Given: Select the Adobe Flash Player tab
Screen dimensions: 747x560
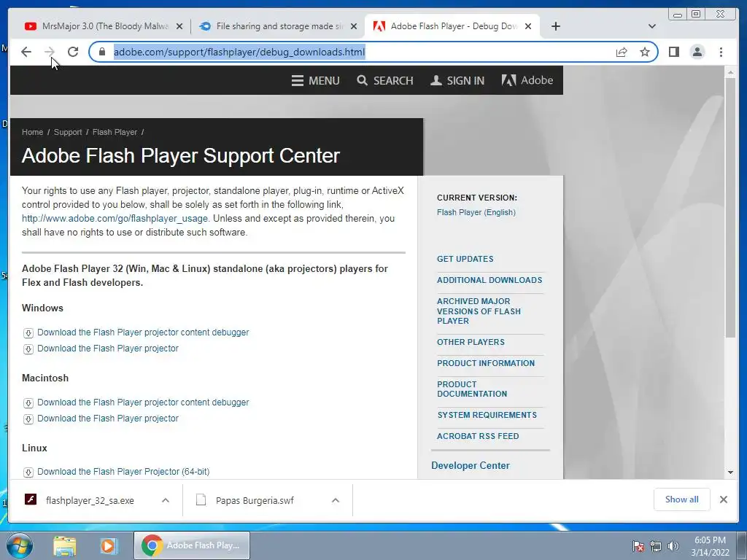Looking at the screenshot, I should 452,26.
